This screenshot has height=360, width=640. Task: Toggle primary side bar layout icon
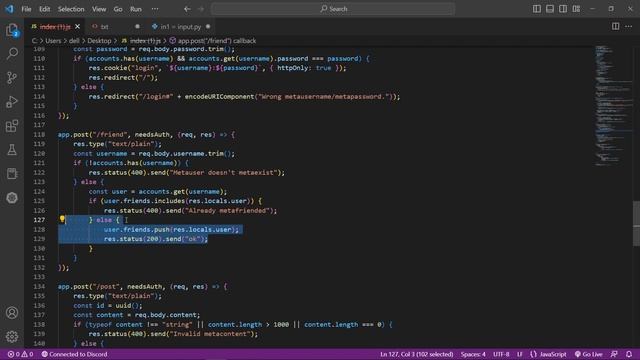click(x=537, y=9)
